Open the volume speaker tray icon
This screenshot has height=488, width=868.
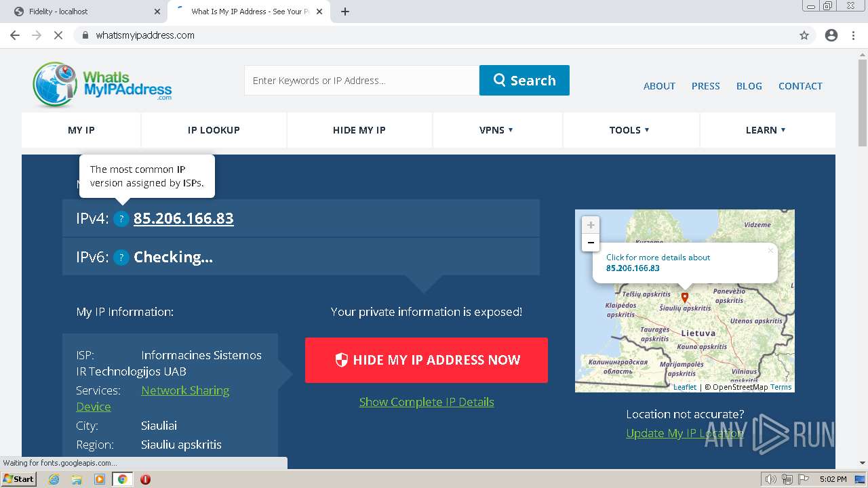click(771, 479)
